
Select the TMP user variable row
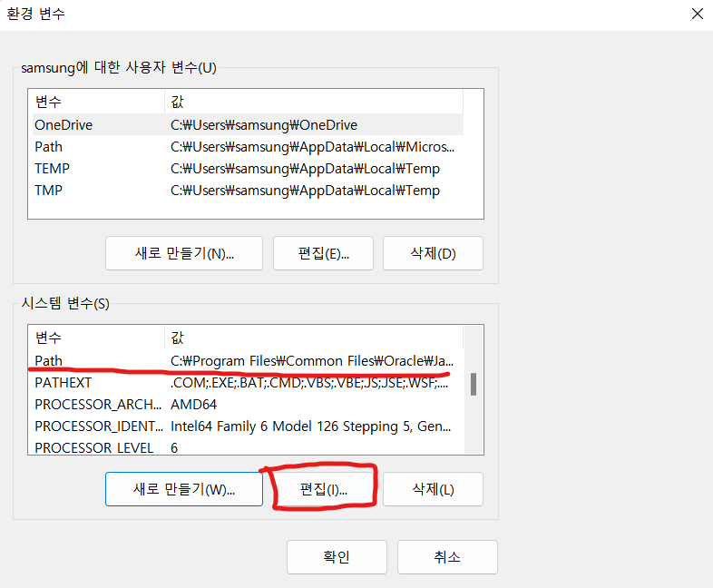[248, 190]
